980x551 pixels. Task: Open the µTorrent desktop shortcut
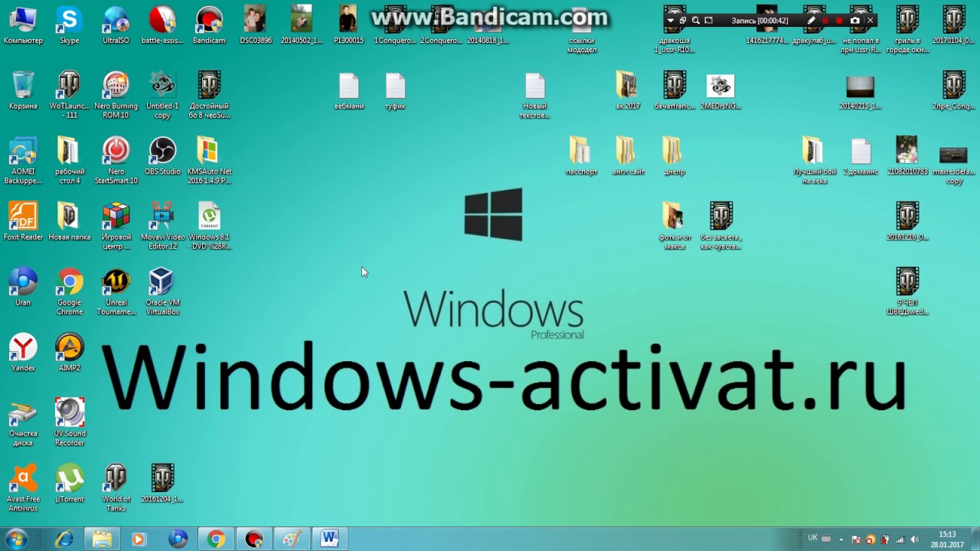pyautogui.click(x=69, y=484)
